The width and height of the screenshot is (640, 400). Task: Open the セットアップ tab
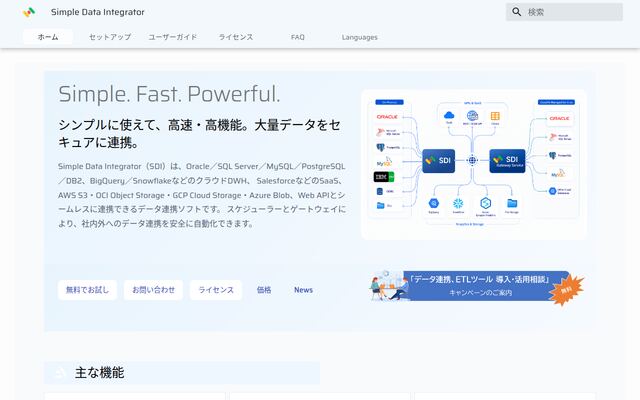point(110,37)
